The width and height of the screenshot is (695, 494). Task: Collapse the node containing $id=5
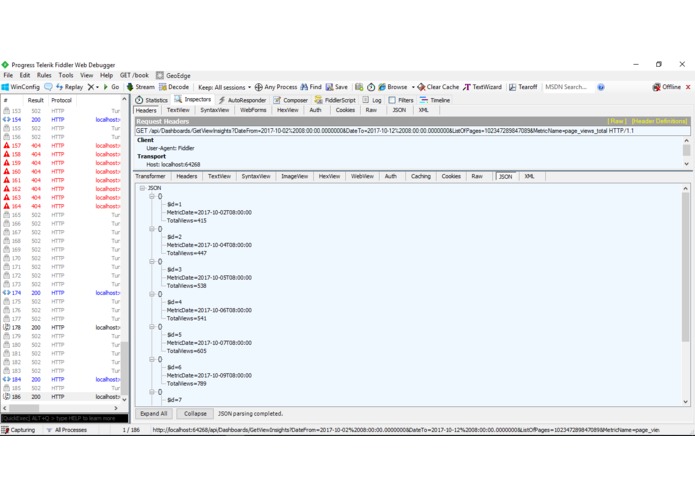click(x=152, y=327)
